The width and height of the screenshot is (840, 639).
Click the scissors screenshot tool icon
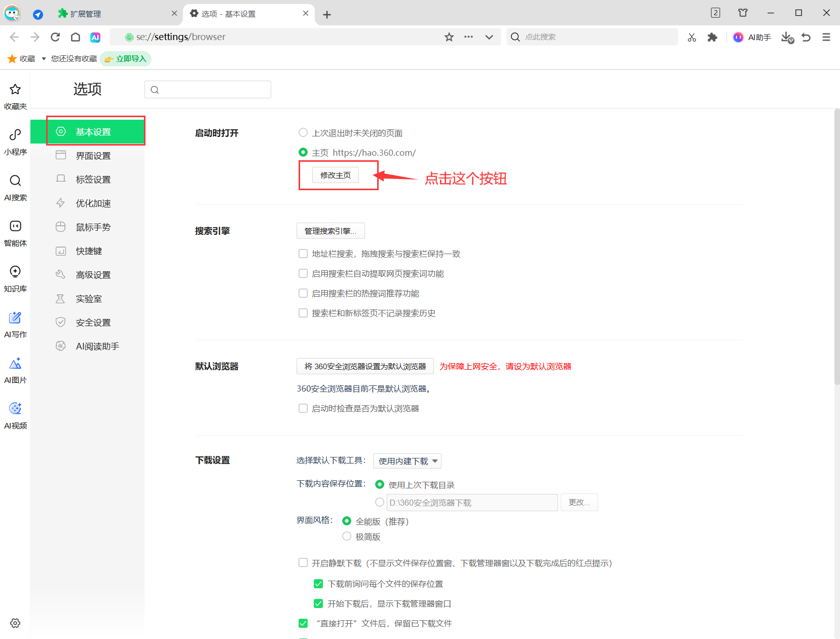click(x=691, y=37)
